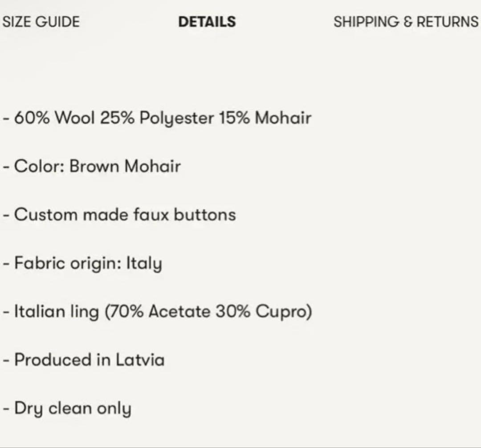Click the "Dry clean only" line

(73, 408)
